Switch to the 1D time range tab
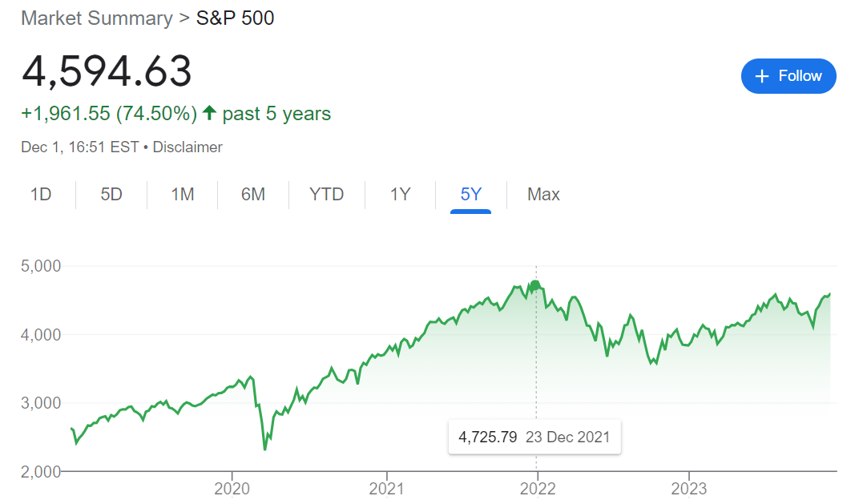 (41, 195)
